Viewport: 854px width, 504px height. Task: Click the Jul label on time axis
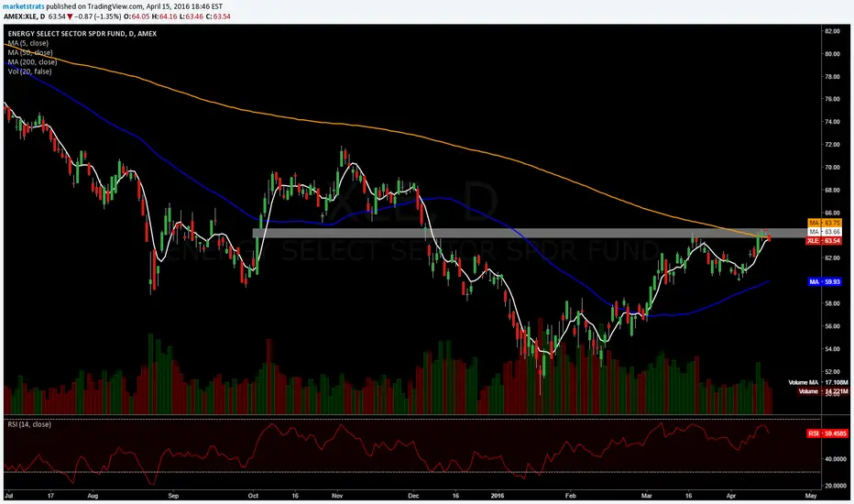coord(9,496)
